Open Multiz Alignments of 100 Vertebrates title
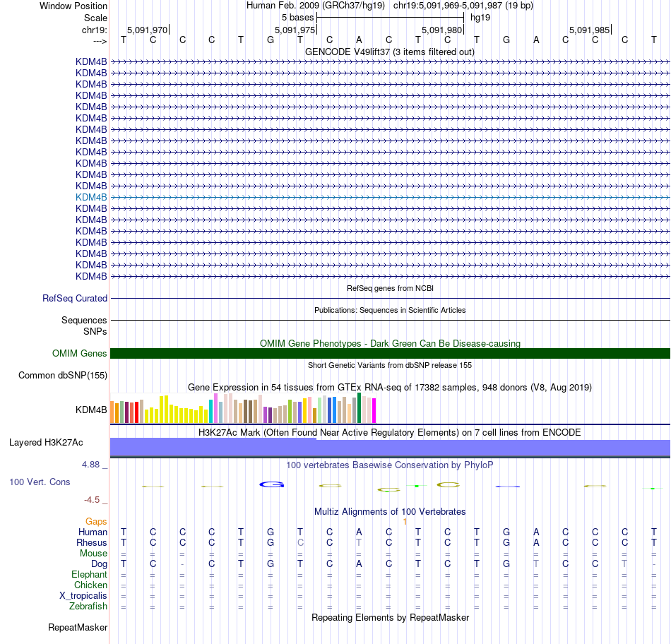The height and width of the screenshot is (644, 671). coord(390,512)
